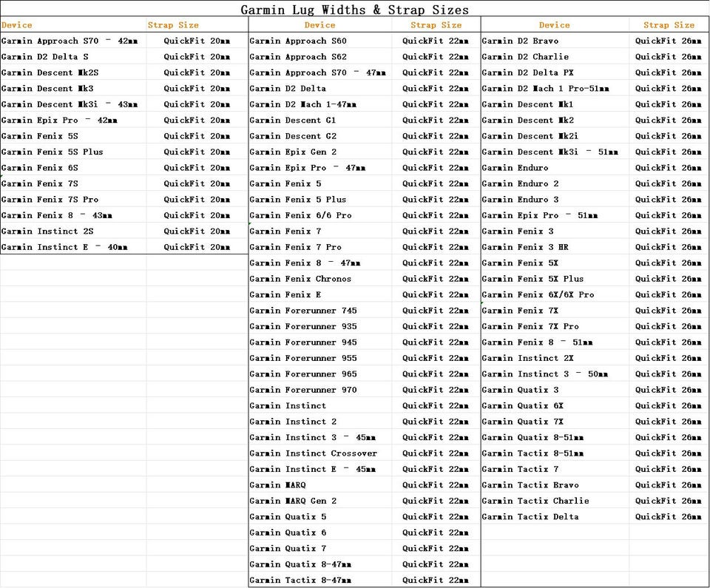Select the 'Garmin Tactix Delta' cell
Viewport: 710px width, 588px height.
[555, 516]
